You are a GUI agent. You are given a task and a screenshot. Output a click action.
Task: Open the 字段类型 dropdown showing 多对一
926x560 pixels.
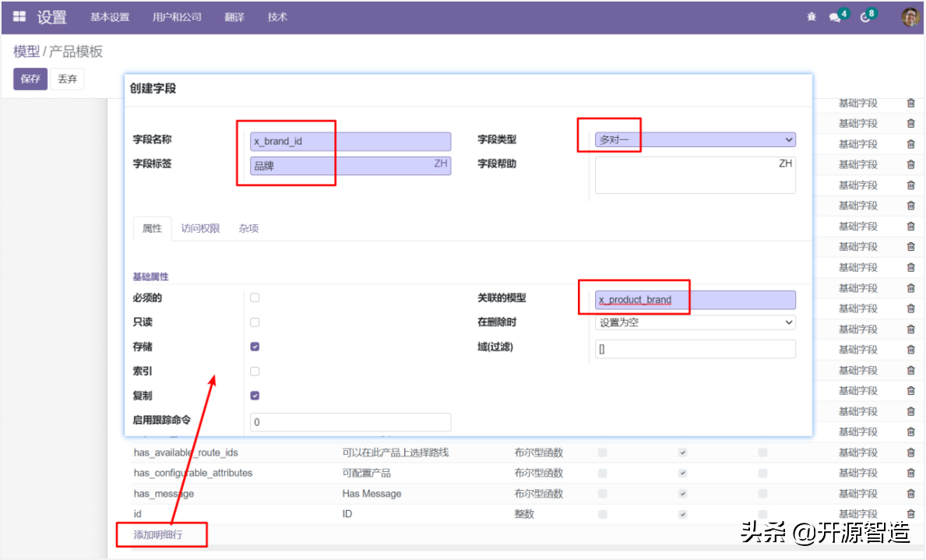coord(695,140)
